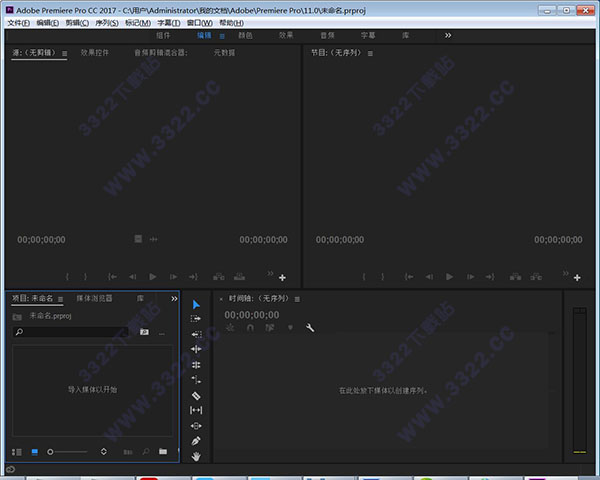Viewport: 600px width, 480px height.
Task: Mark Out point in Source monitor
Action: pos(85,276)
